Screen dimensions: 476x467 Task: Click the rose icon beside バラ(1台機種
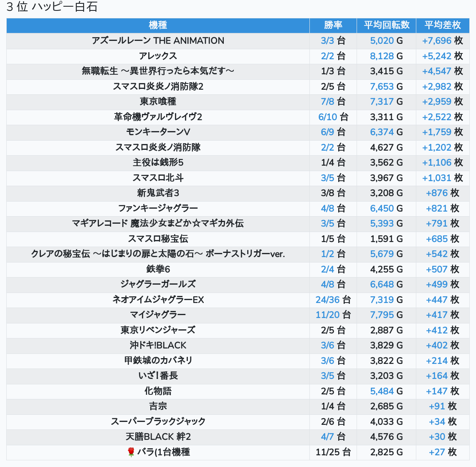tap(131, 452)
